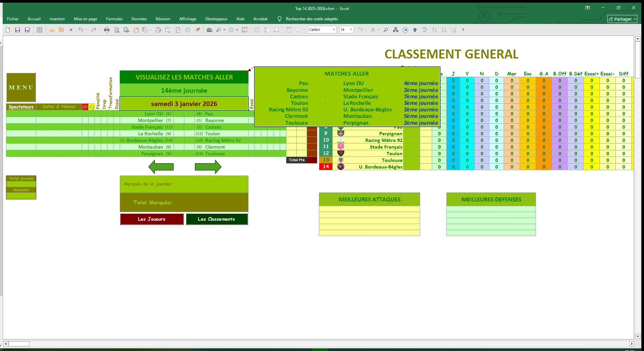Click the toolbox briefcase icon
Viewport: 644px width, 351px height.
pyautogui.click(x=209, y=30)
